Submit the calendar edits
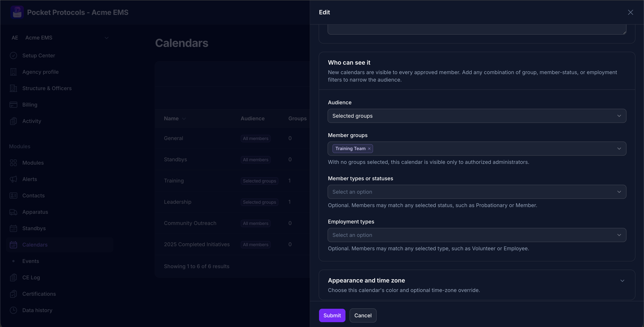The width and height of the screenshot is (644, 327). point(332,315)
